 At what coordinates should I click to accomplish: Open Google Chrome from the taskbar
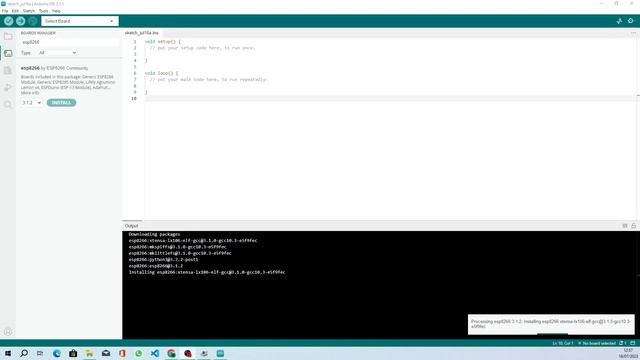click(171, 353)
